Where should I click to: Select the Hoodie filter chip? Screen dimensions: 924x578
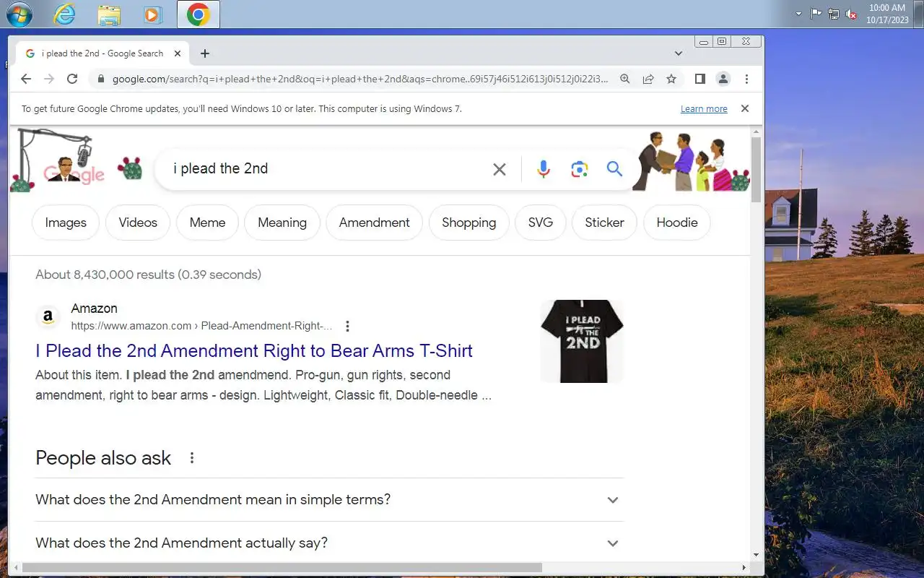tap(677, 223)
